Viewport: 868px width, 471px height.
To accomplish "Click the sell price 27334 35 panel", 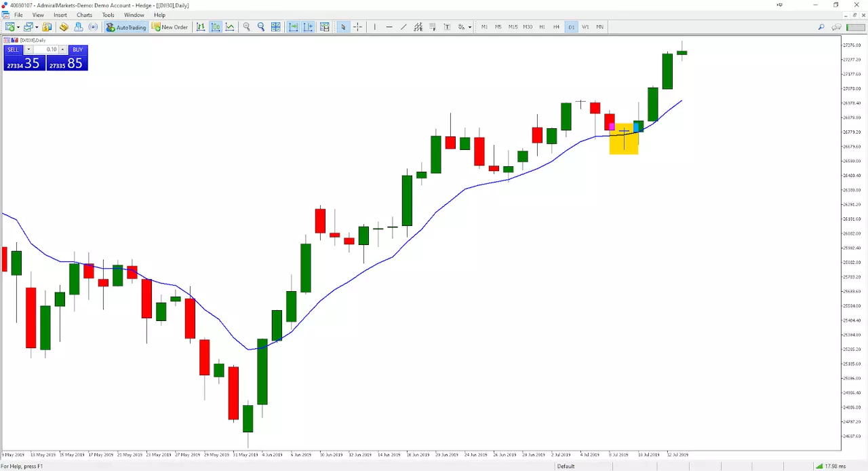I will pyautogui.click(x=24, y=63).
